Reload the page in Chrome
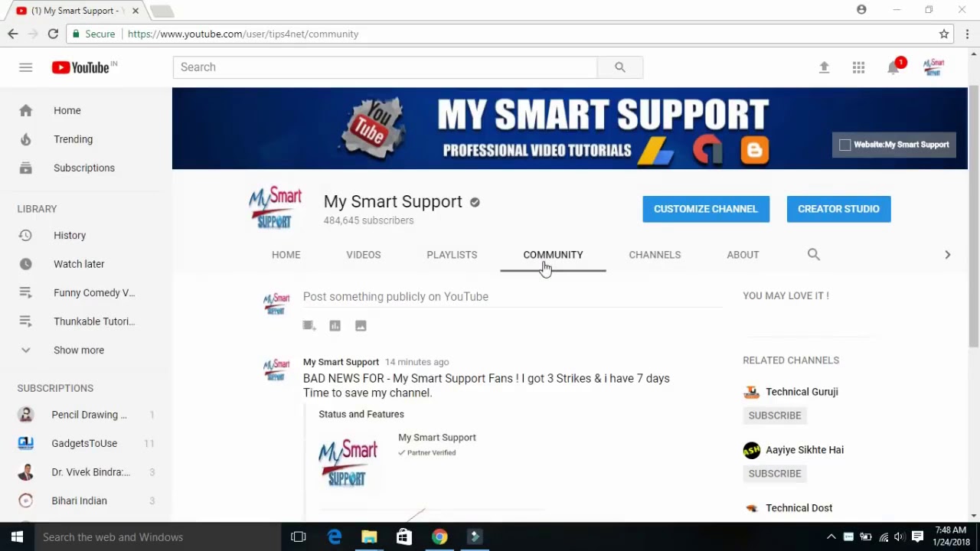The image size is (980, 551). click(53, 34)
